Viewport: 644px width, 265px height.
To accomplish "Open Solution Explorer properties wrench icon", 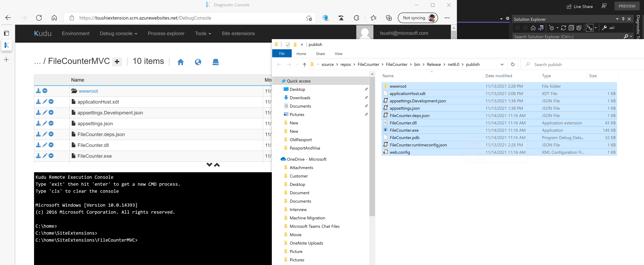I will 604,28.
